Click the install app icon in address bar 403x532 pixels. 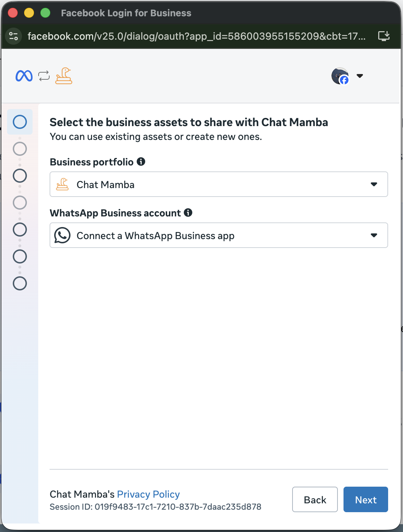[384, 36]
